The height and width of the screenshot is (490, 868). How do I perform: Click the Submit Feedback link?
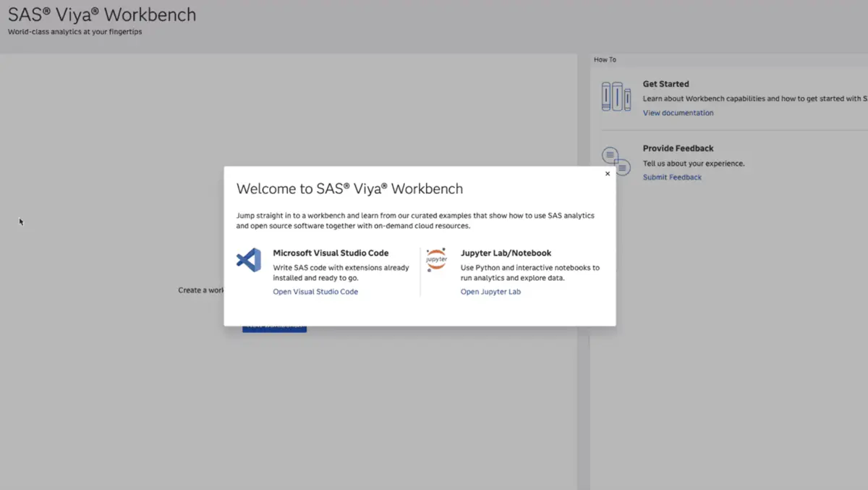(x=672, y=177)
